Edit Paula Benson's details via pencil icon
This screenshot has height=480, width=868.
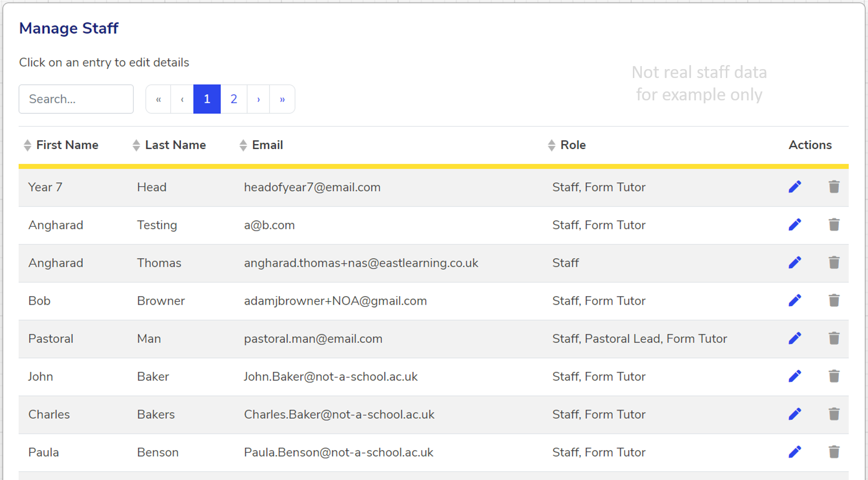tap(794, 452)
